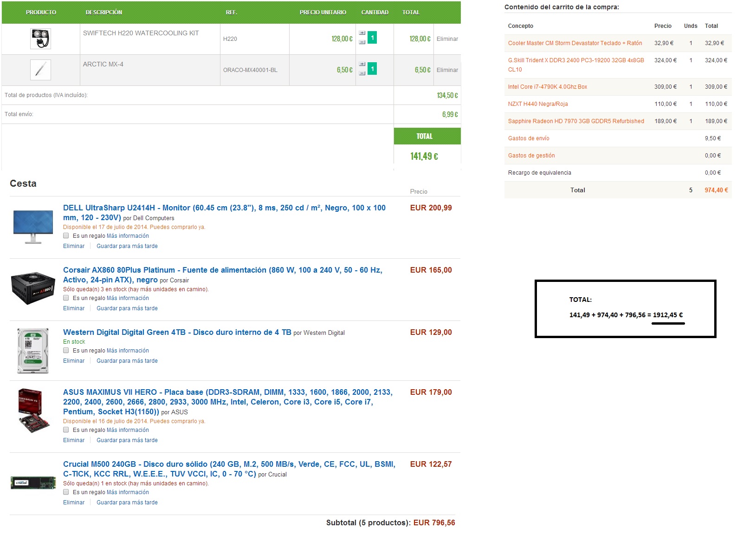Click the 'DESCRIPCIÓN' column header
The height and width of the screenshot is (542, 756).
(x=104, y=13)
